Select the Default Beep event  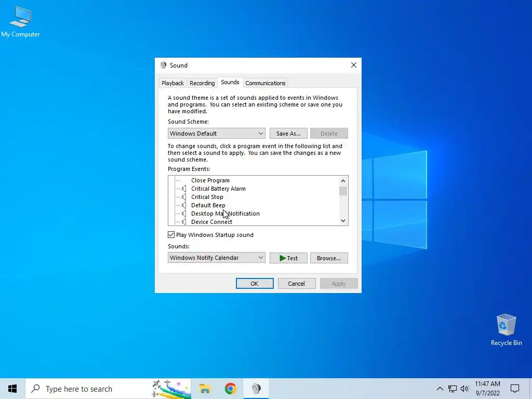208,205
